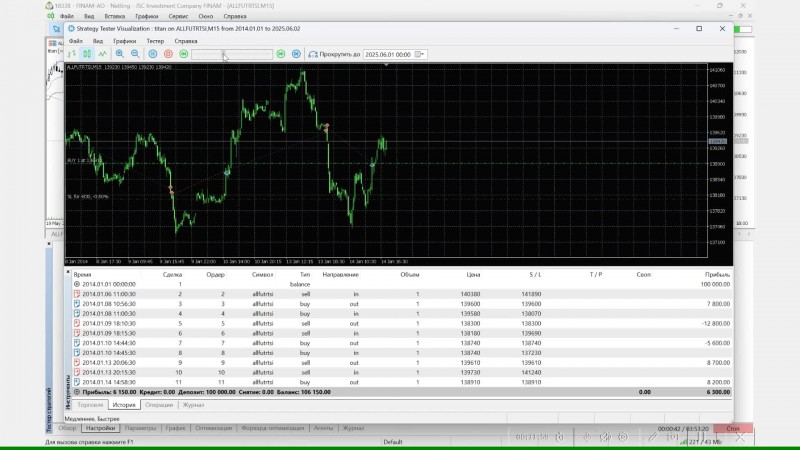The height and width of the screenshot is (450, 800).
Task: Open Форвард-оптимизация tab in strategy tester
Action: 272,428
